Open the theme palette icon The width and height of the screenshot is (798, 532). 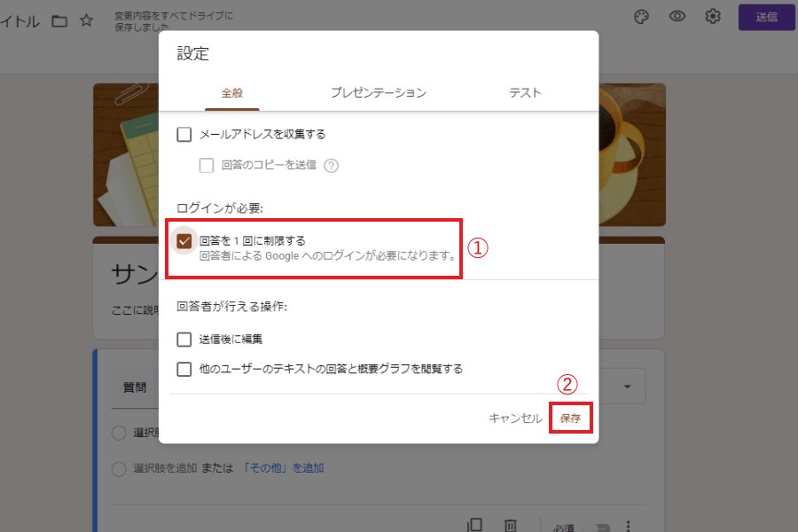(643, 17)
